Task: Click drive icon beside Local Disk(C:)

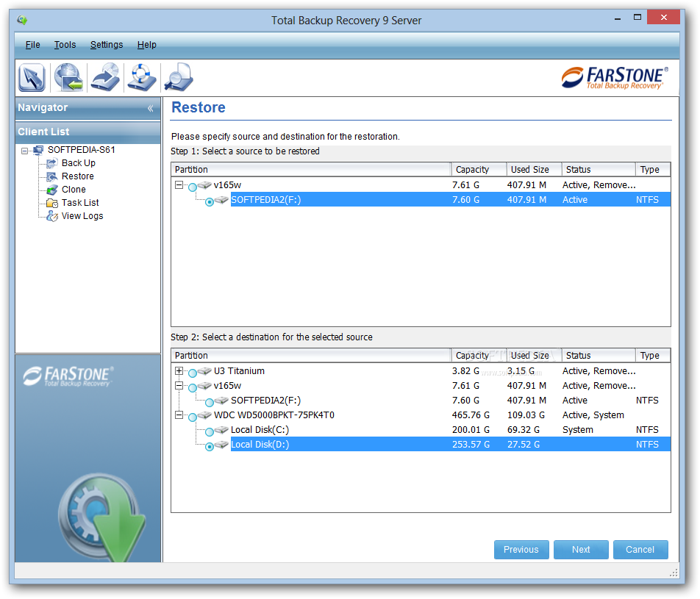Action: (221, 430)
